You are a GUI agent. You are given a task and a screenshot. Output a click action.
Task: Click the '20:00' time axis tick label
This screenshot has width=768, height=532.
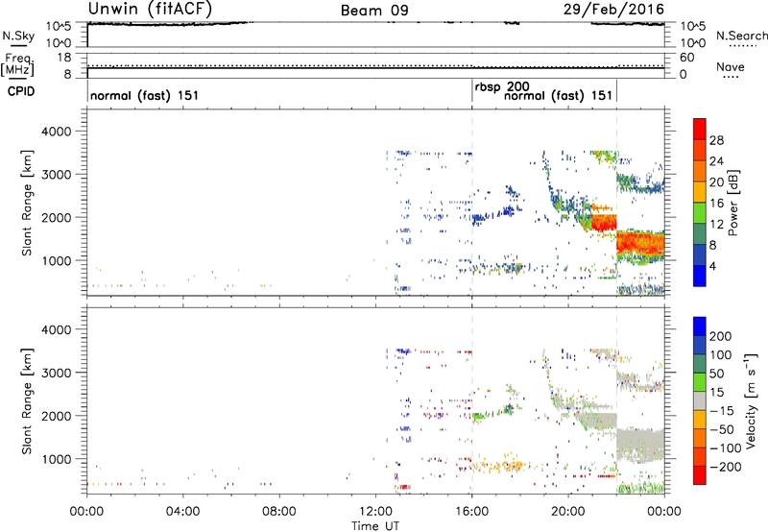pyautogui.click(x=567, y=512)
